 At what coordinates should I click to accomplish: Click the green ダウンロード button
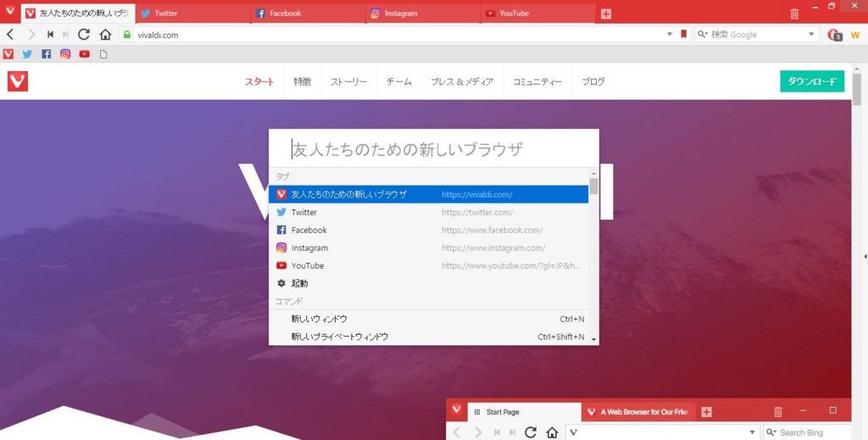pyautogui.click(x=812, y=81)
